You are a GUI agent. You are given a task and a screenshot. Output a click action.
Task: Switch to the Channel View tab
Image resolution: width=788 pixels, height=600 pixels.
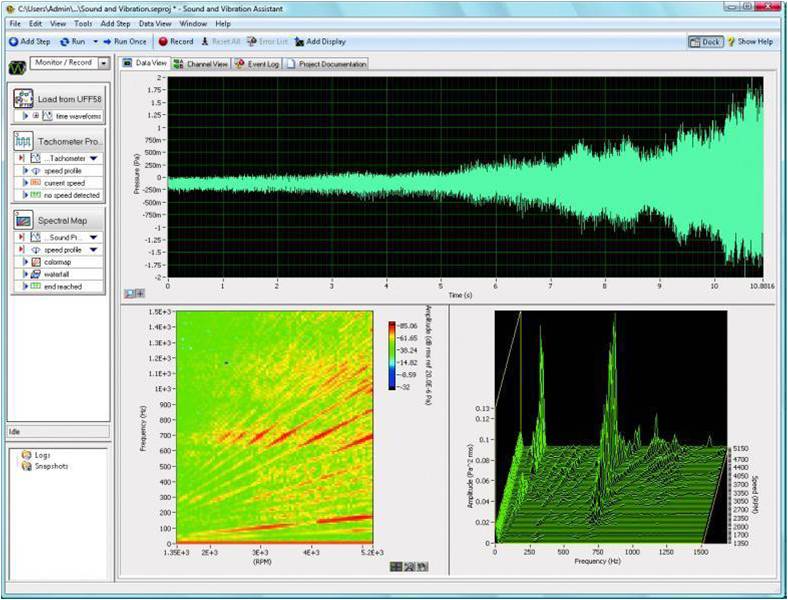pos(200,64)
